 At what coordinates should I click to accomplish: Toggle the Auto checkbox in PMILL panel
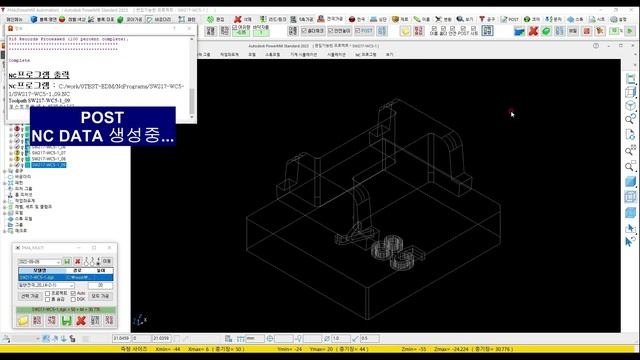(73, 293)
